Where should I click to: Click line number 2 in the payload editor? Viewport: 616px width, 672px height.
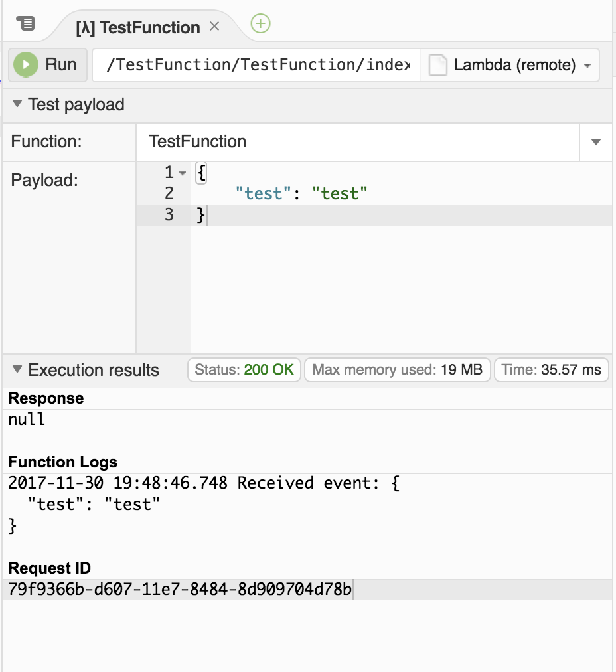coord(169,193)
